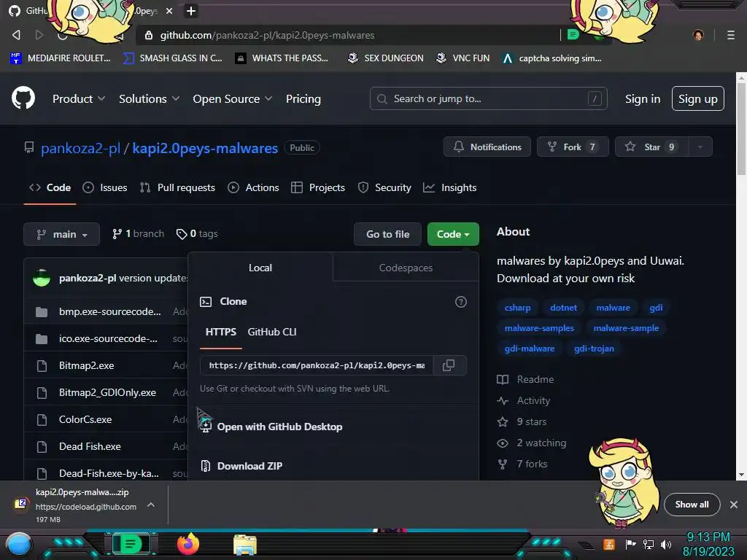Close the downloads bar
747x560 pixels.
(x=734, y=505)
